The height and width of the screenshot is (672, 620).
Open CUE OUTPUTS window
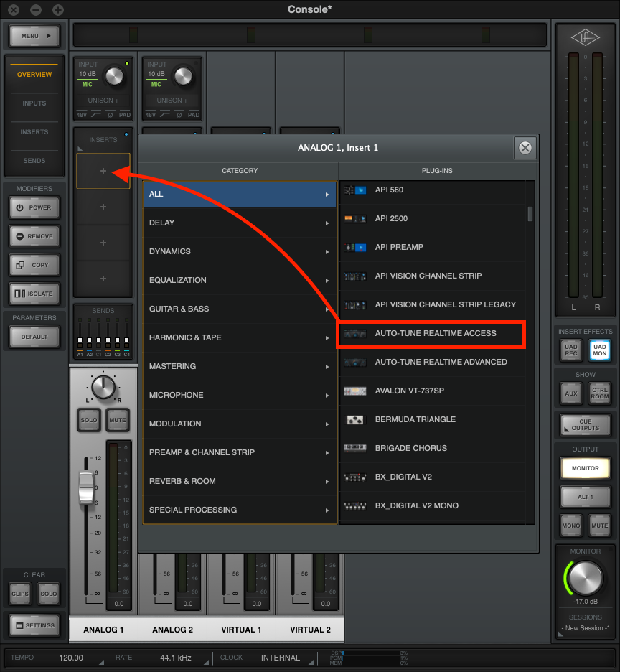[x=586, y=425]
